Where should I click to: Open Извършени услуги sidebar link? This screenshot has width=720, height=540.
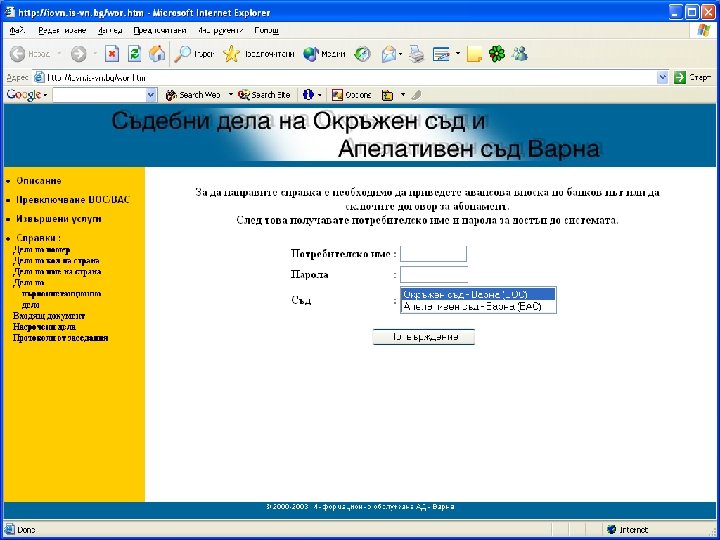(x=59, y=219)
